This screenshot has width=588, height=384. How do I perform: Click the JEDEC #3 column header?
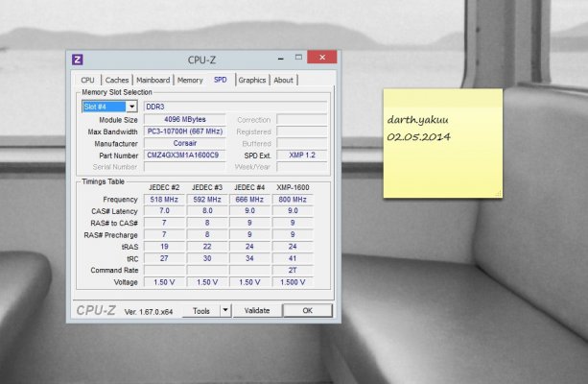[207, 187]
